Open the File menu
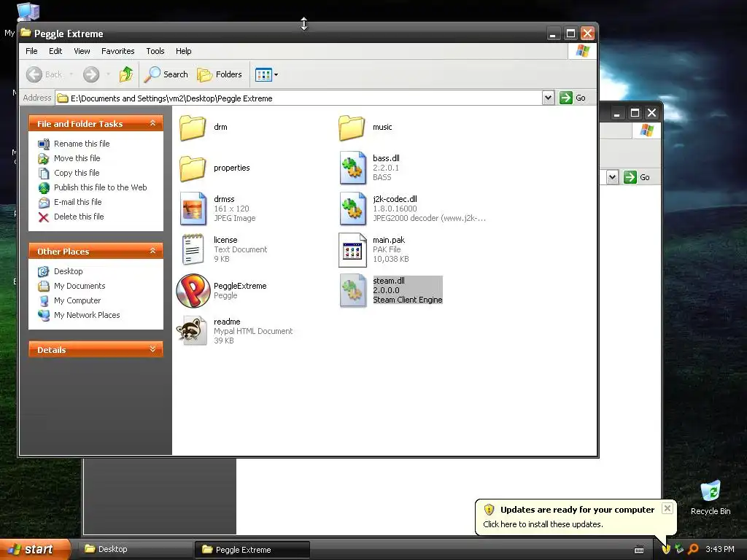The width and height of the screenshot is (747, 560). (31, 51)
